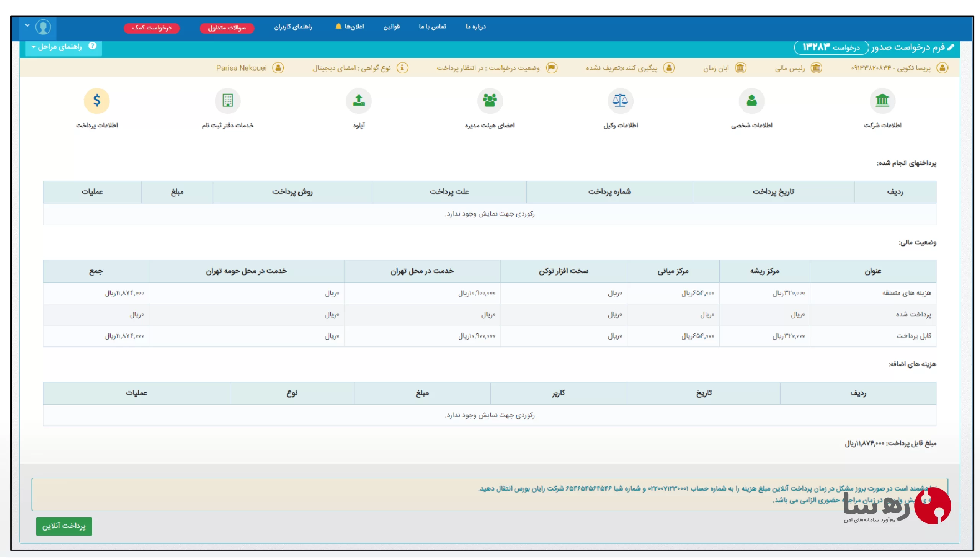This screenshot has width=980, height=560.
Task: Open the اطلاعات شرکت step icon
Action: pyautogui.click(x=882, y=101)
